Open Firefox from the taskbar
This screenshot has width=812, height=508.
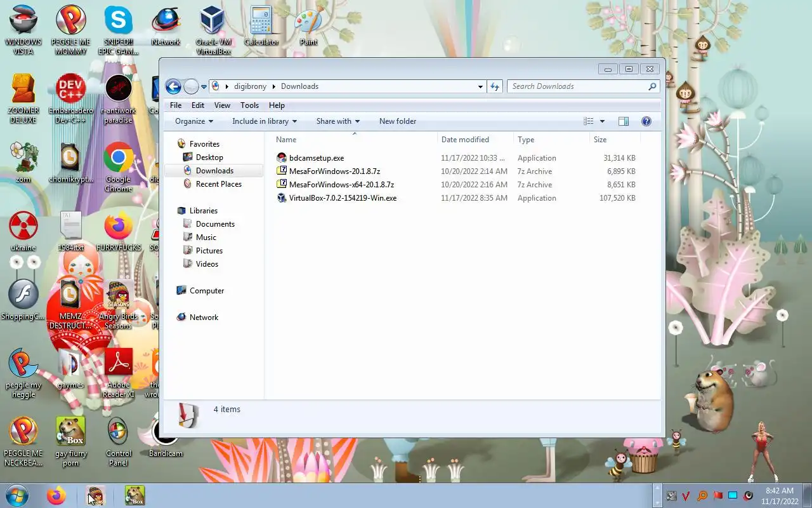(x=56, y=495)
